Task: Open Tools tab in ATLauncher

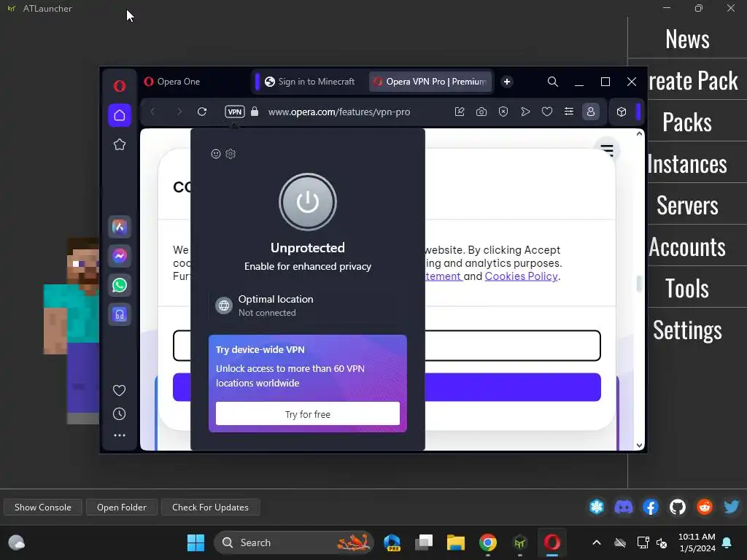Action: pyautogui.click(x=687, y=288)
